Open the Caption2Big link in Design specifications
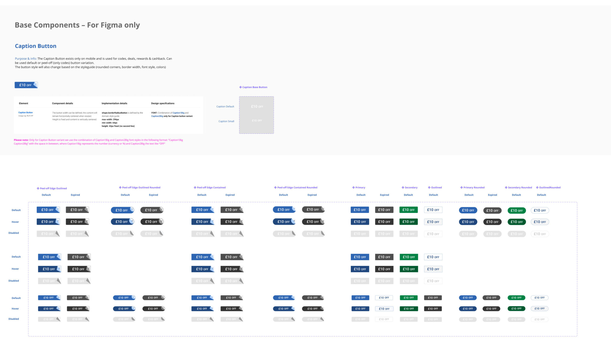Viewport: 611px width, 364px height. click(157, 116)
